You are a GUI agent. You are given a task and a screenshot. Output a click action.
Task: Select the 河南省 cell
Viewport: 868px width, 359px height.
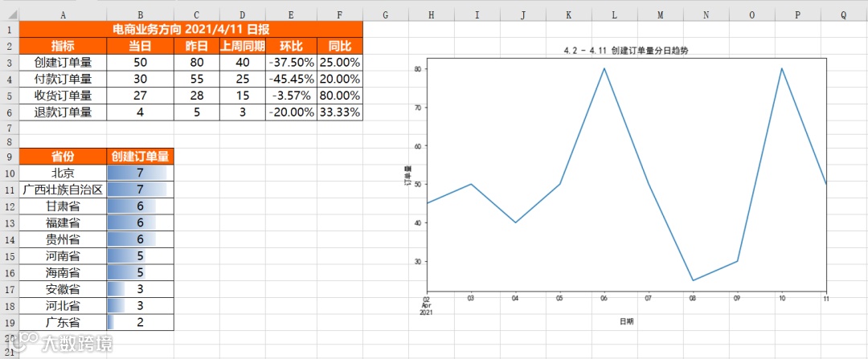(x=63, y=256)
